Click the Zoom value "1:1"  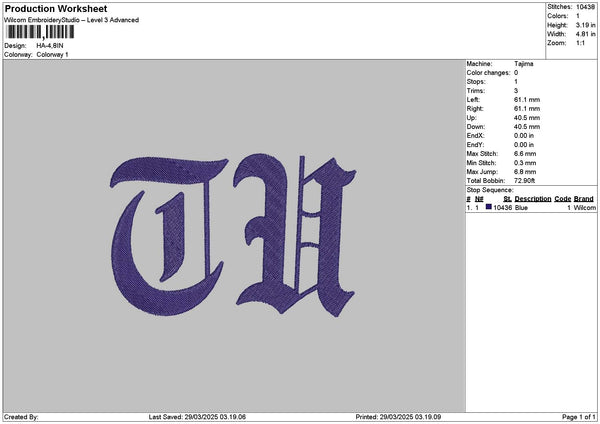pyautogui.click(x=580, y=43)
